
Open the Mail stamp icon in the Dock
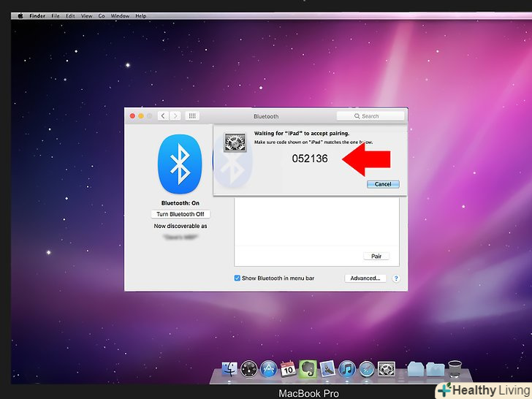327,369
